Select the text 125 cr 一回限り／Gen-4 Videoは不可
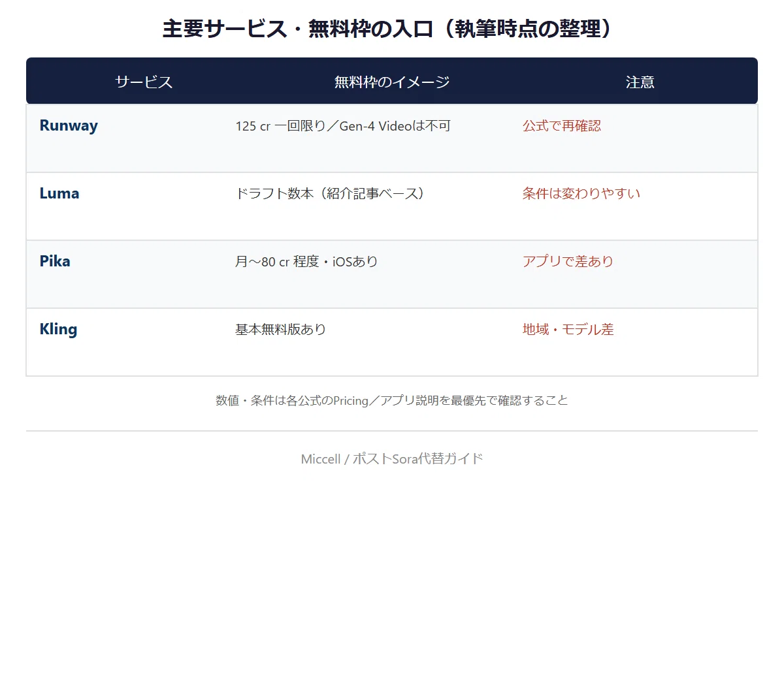 (343, 126)
